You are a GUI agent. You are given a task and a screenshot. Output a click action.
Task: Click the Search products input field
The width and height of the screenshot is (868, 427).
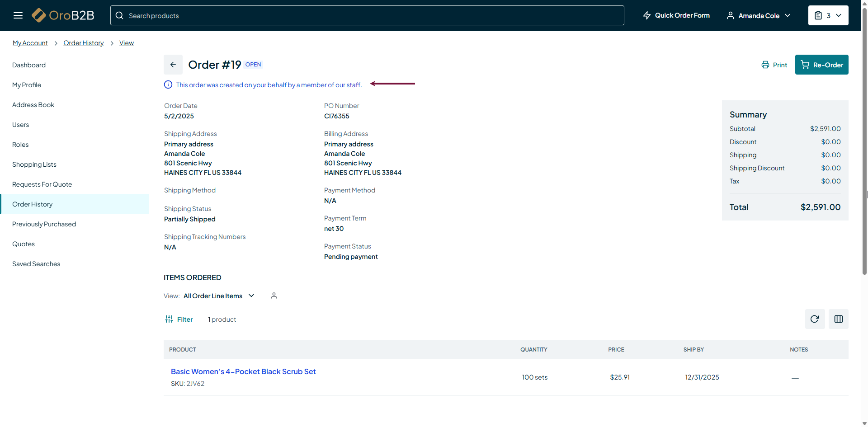tap(367, 15)
